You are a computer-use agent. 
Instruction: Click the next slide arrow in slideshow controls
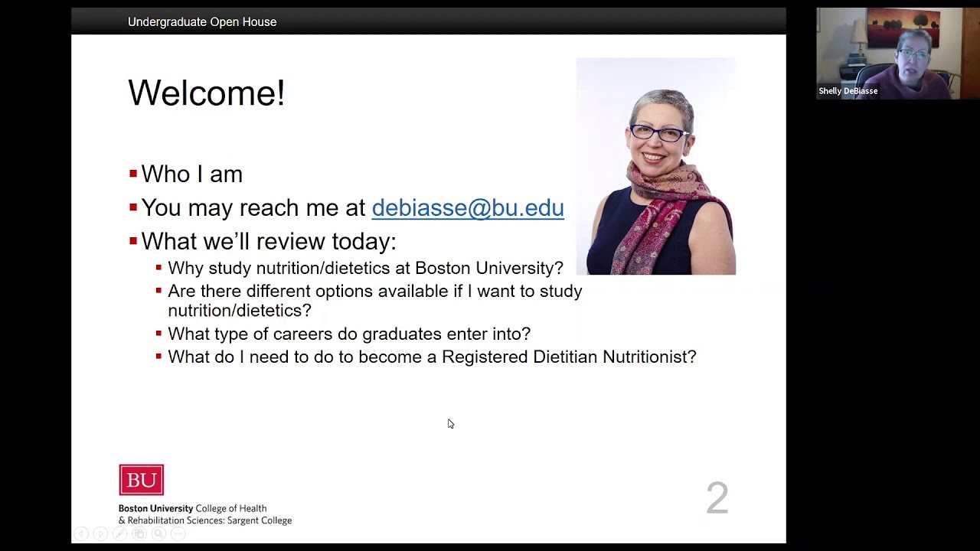[100, 534]
